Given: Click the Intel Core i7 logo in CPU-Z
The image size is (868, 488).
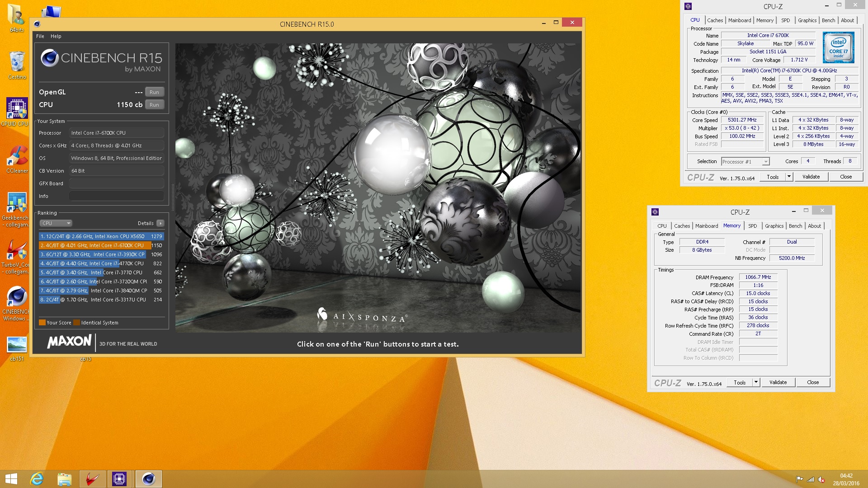Looking at the screenshot, I should pyautogui.click(x=838, y=47).
